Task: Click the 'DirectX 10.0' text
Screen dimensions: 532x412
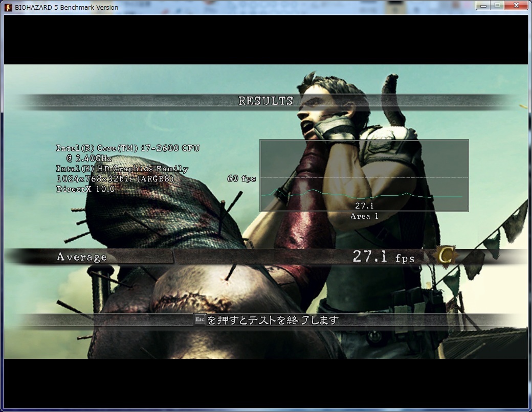Action: 85,189
